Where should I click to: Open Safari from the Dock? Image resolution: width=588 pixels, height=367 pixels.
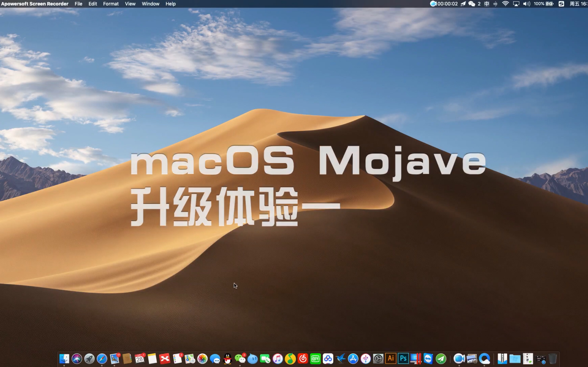click(x=102, y=359)
